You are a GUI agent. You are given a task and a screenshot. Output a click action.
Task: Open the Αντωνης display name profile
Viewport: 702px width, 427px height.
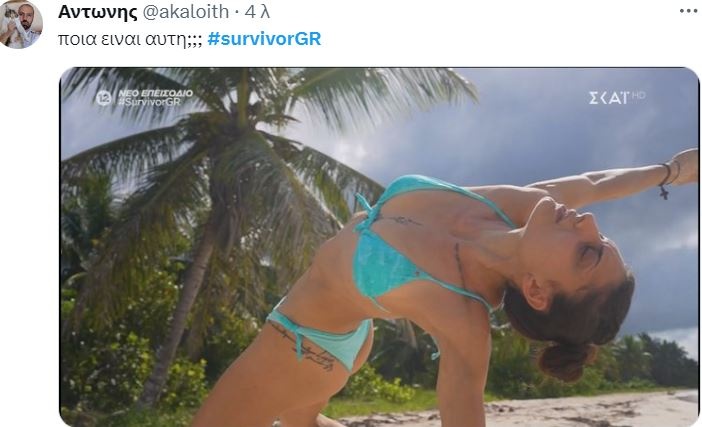(97, 12)
